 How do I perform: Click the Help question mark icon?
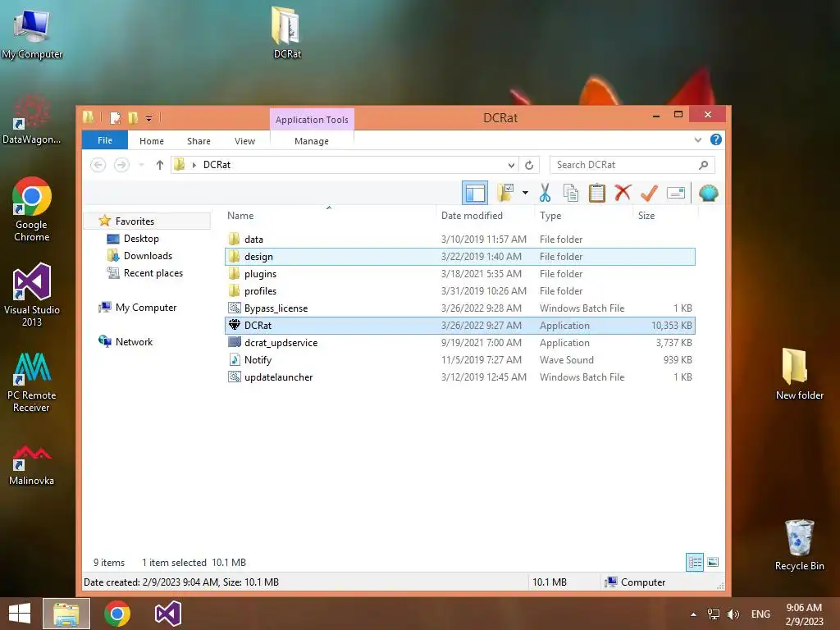click(x=715, y=139)
